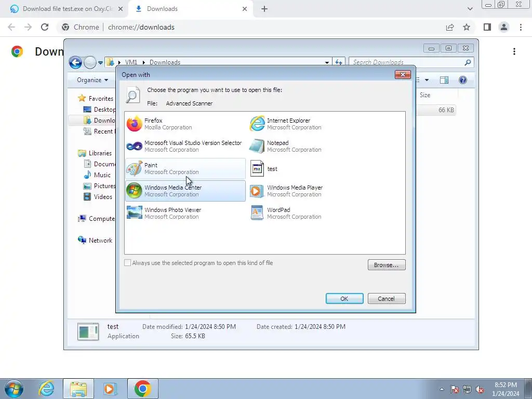Open the taskbar clock and date
The width and height of the screenshot is (532, 399).
[506, 389]
